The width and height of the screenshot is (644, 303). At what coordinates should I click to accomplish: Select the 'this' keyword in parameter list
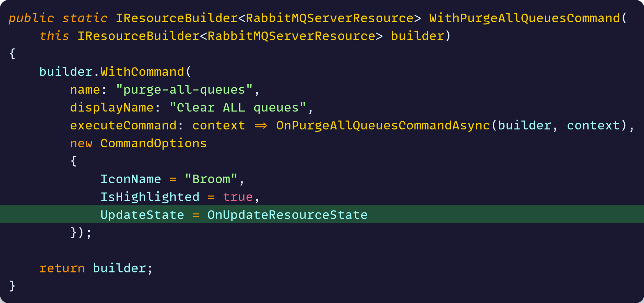(x=54, y=36)
